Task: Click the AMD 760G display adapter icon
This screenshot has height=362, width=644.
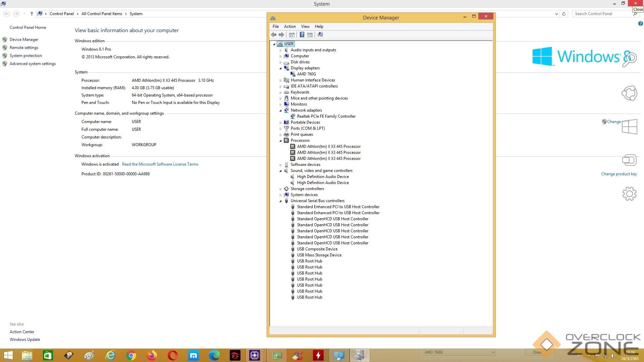Action: [x=293, y=74]
